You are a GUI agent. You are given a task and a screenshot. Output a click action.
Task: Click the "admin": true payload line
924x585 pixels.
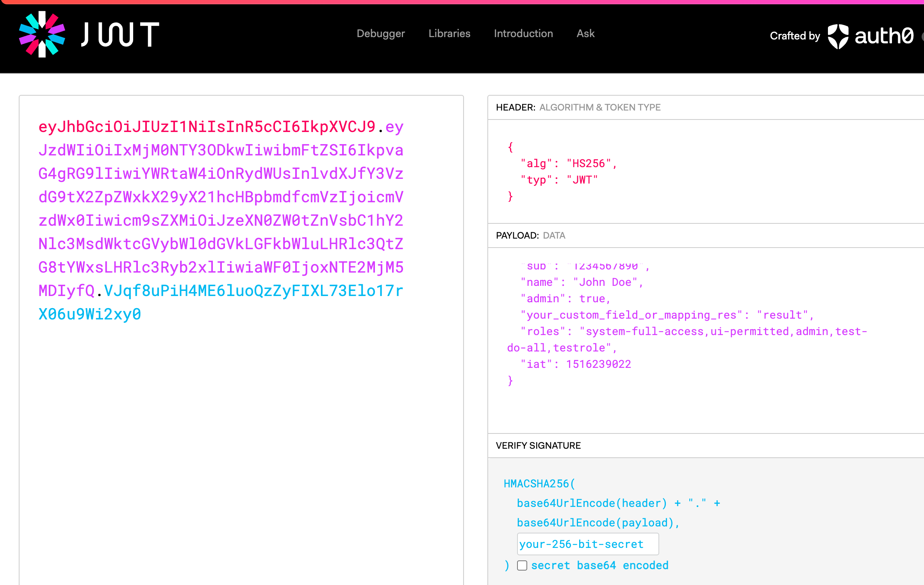(565, 299)
